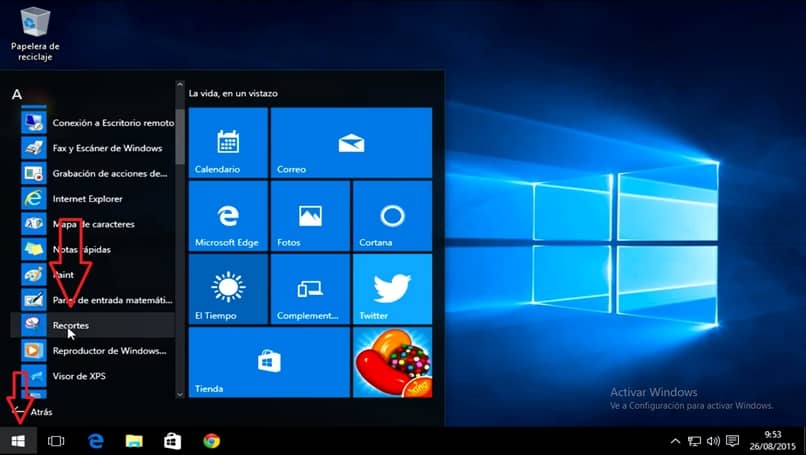Open the volume tray icon
Image resolution: width=806 pixels, height=455 pixels.
[713, 441]
